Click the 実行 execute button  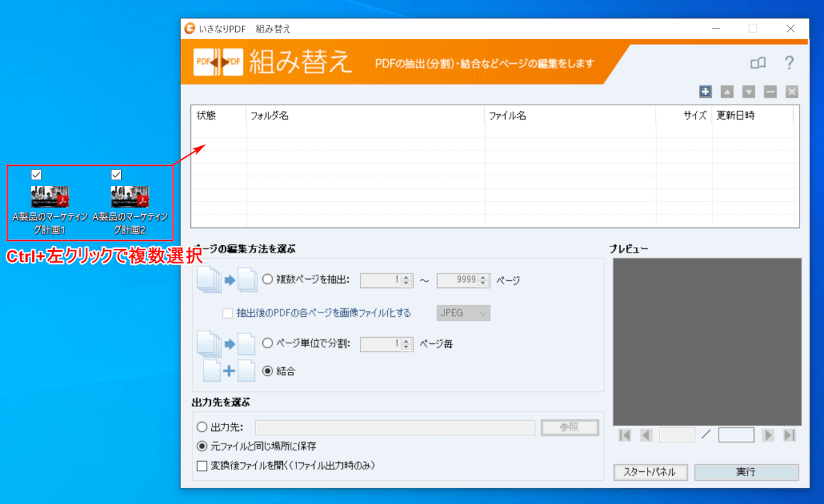pyautogui.click(x=746, y=472)
